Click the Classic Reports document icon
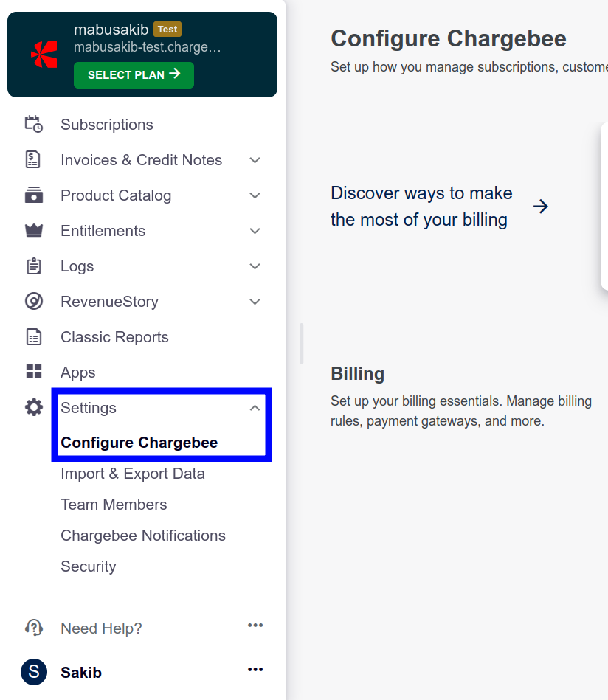 tap(34, 337)
